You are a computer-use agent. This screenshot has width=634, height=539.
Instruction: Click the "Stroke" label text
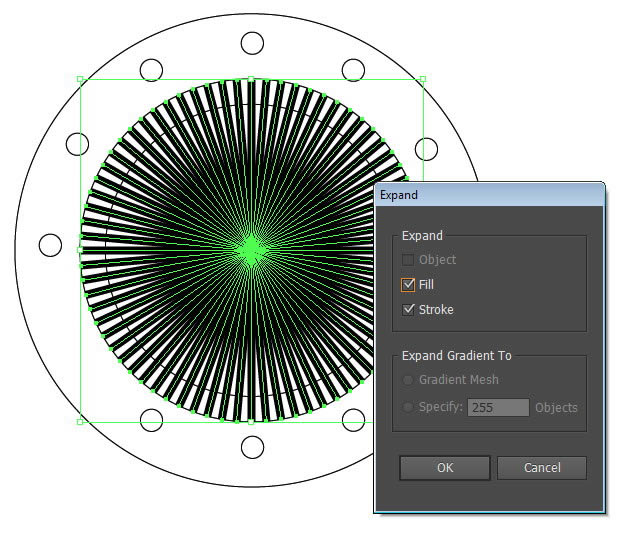436,310
